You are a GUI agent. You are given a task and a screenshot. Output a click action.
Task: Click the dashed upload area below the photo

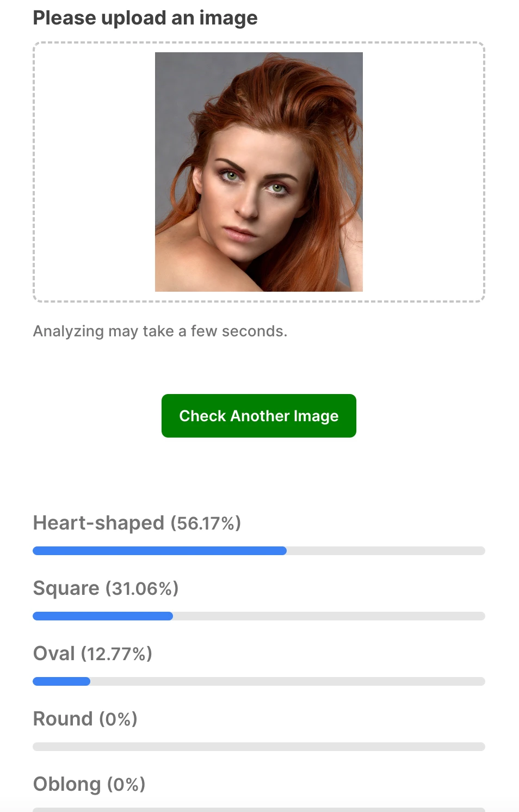[x=259, y=297]
